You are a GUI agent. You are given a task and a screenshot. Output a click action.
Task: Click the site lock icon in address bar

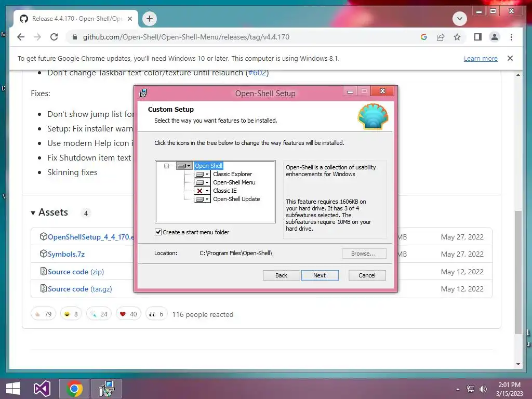point(75,37)
